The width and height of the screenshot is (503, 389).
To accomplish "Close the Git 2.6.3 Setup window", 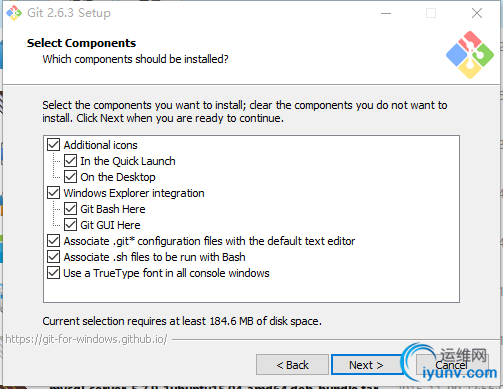I will (477, 13).
